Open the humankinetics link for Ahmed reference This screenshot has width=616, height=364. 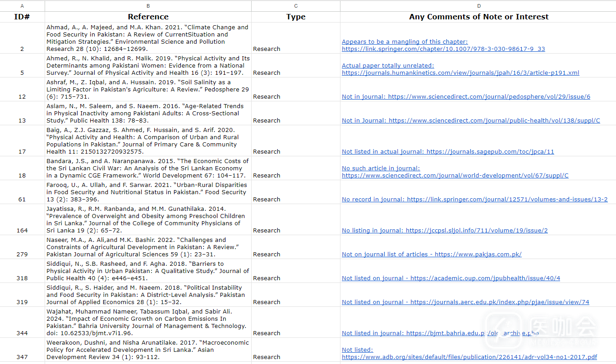tap(460, 73)
